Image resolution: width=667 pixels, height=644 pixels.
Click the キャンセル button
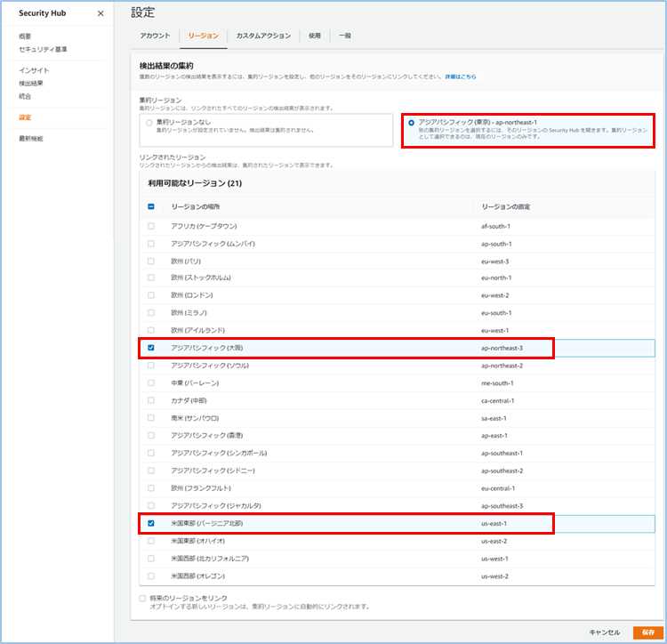pyautogui.click(x=604, y=632)
